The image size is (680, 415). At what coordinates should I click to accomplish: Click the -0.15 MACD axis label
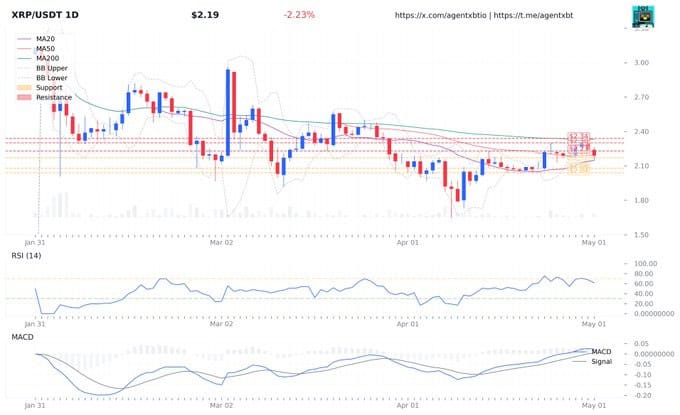(x=643, y=386)
